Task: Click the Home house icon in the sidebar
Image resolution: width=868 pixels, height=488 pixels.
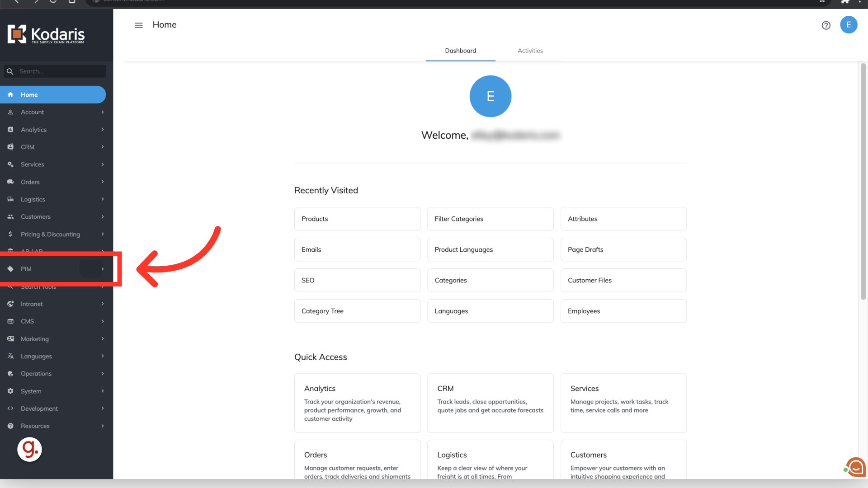Action: point(10,95)
